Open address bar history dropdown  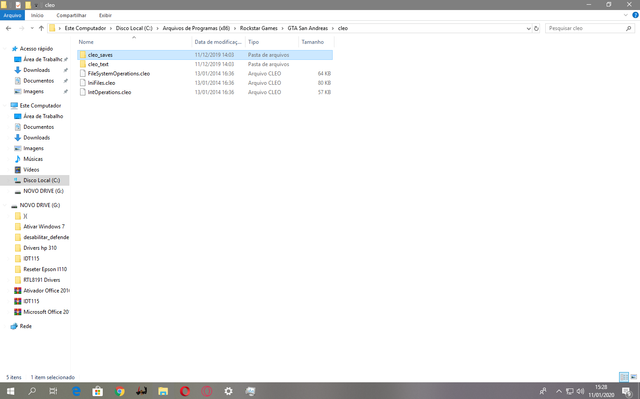click(529, 28)
